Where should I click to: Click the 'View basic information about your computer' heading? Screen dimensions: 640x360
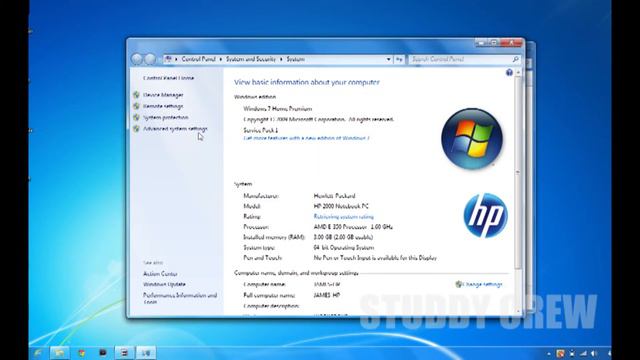pyautogui.click(x=307, y=82)
